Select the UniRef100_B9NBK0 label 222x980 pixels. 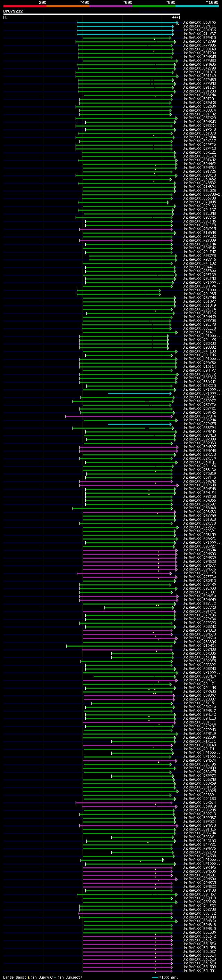pos(199,921)
